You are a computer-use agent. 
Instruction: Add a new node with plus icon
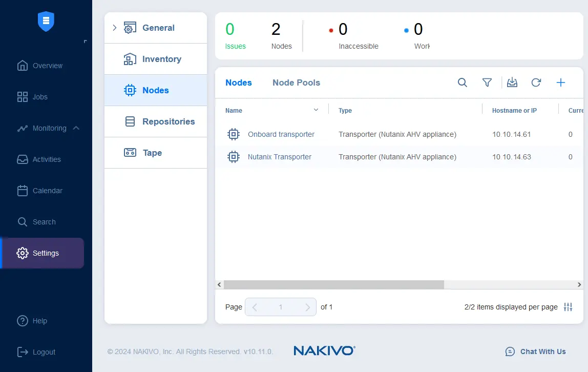pyautogui.click(x=561, y=82)
